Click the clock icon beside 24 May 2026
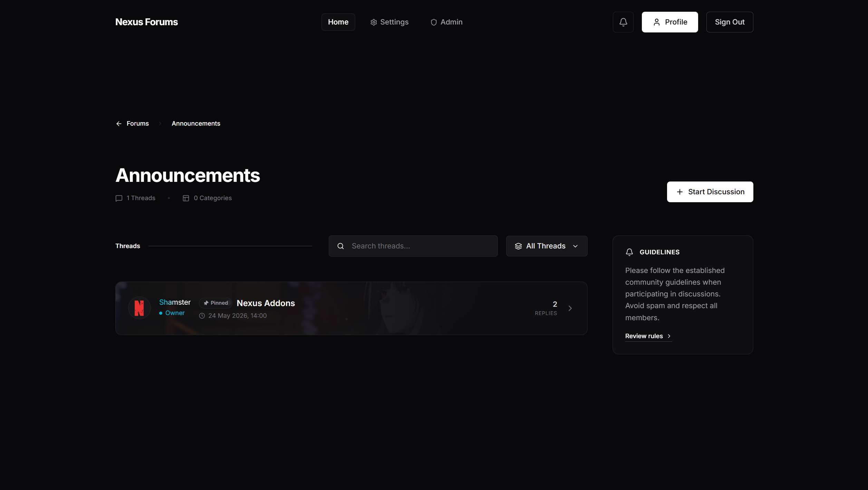The width and height of the screenshot is (868, 490). 202,316
